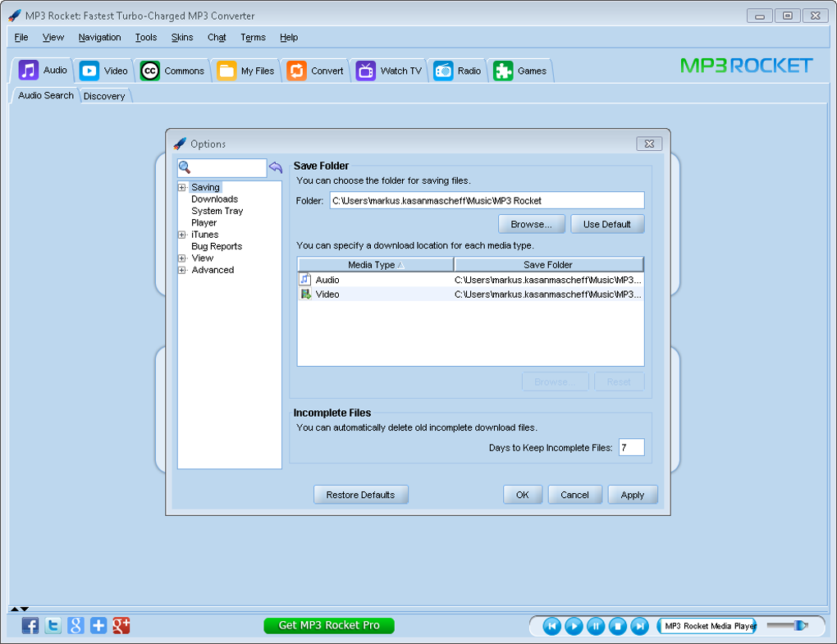837x644 pixels.
Task: Open the Radio tab icon
Action: point(443,71)
